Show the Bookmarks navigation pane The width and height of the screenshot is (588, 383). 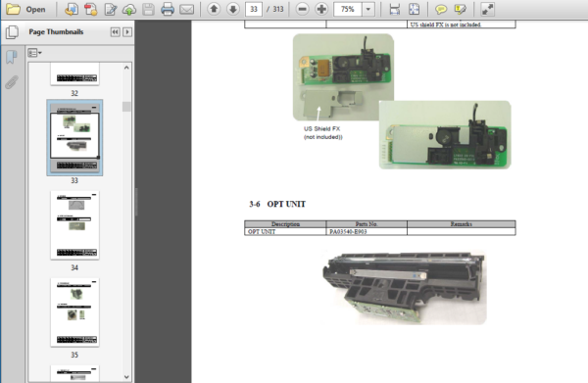[12, 57]
